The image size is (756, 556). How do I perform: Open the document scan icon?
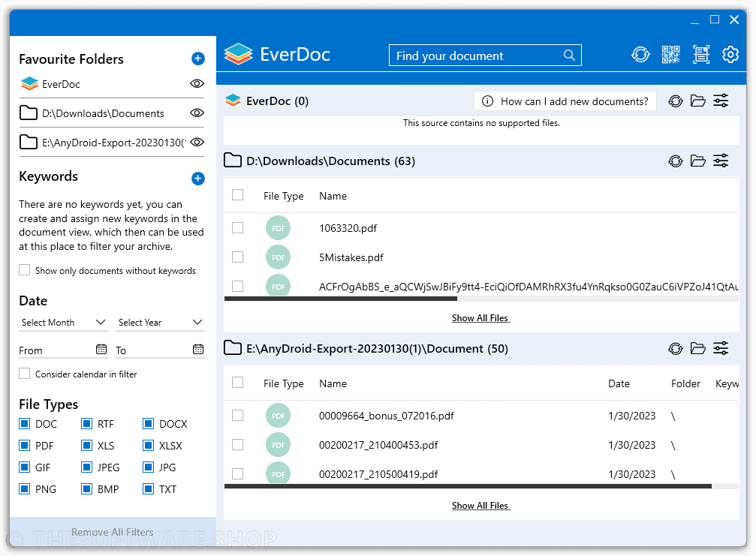[701, 55]
